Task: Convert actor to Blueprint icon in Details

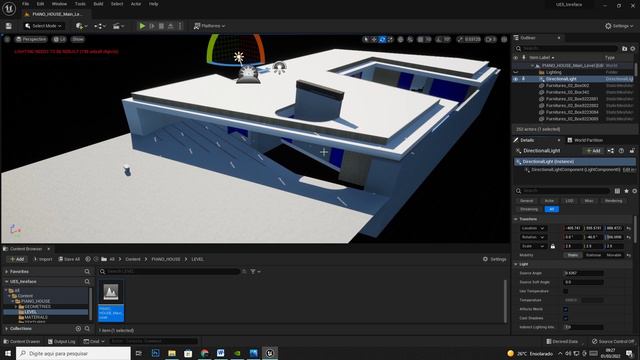Action: coord(611,151)
